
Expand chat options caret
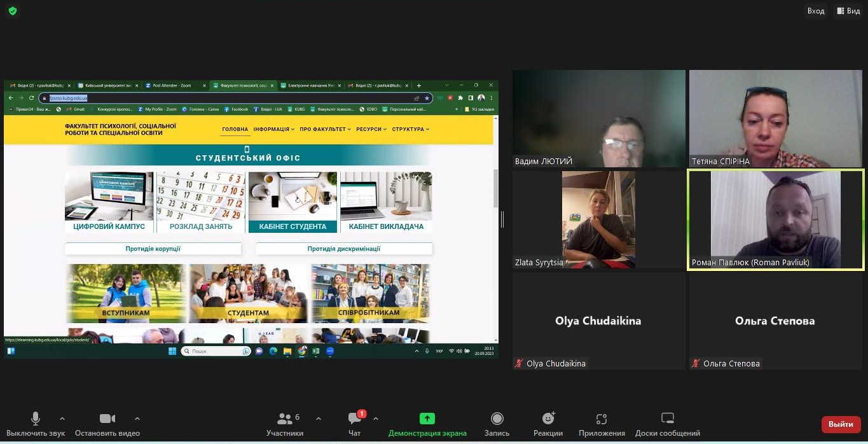pyautogui.click(x=376, y=419)
